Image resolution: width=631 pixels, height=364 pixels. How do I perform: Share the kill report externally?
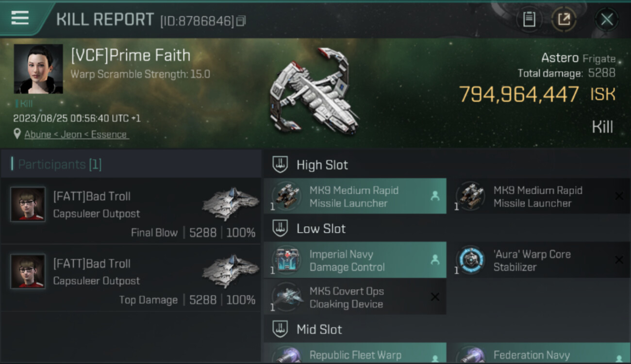coord(564,19)
